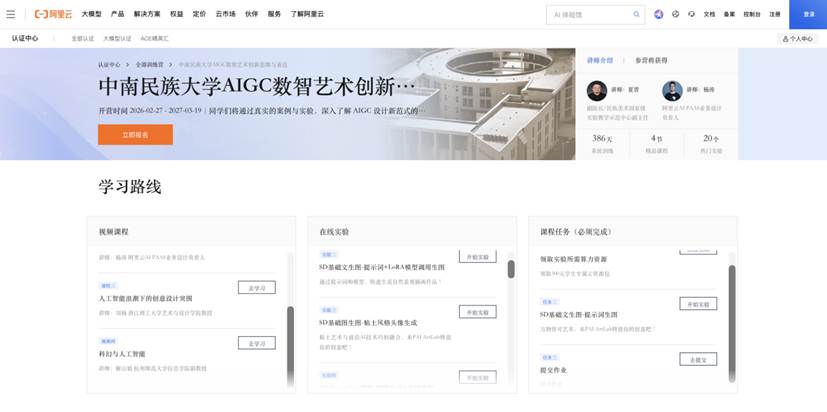Expand the 产品 navigation menu
Screen dimensions: 827x412
coord(117,15)
